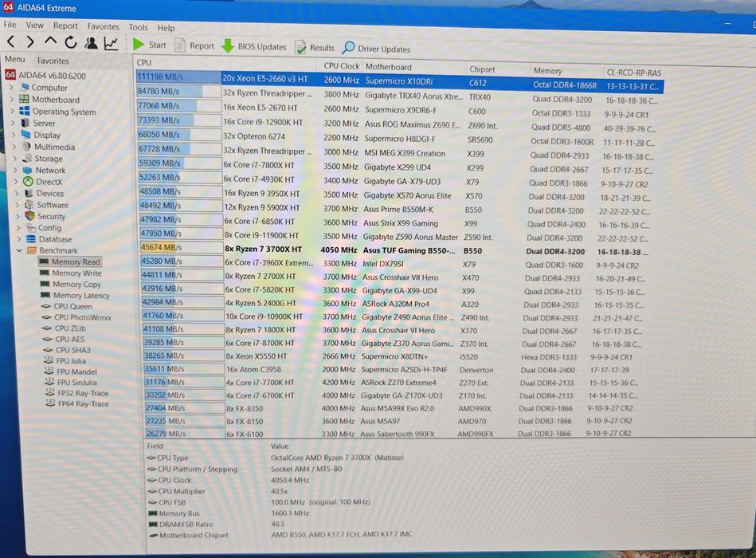The width and height of the screenshot is (756, 558).
Task: Open the graph chart toolbar icon
Action: (111, 44)
